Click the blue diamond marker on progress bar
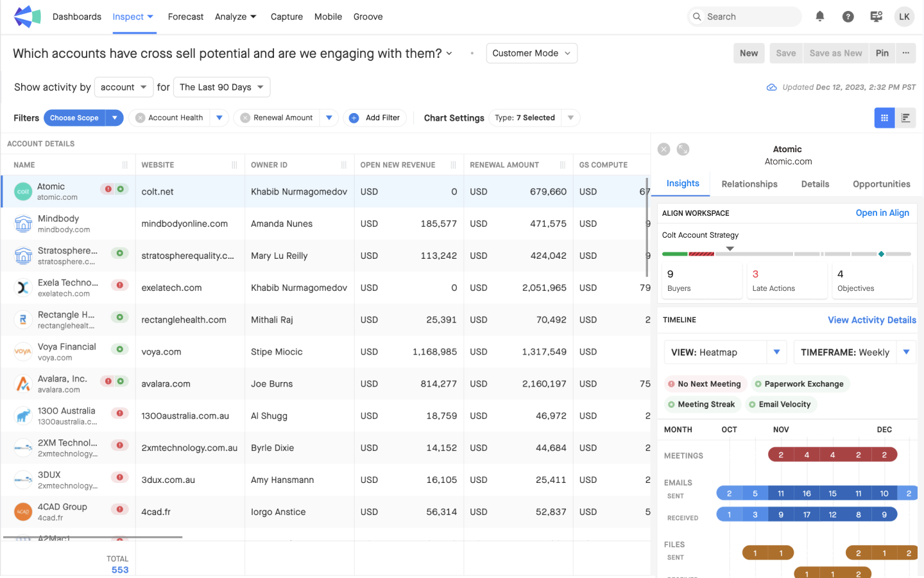The image size is (924, 578). 881,254
